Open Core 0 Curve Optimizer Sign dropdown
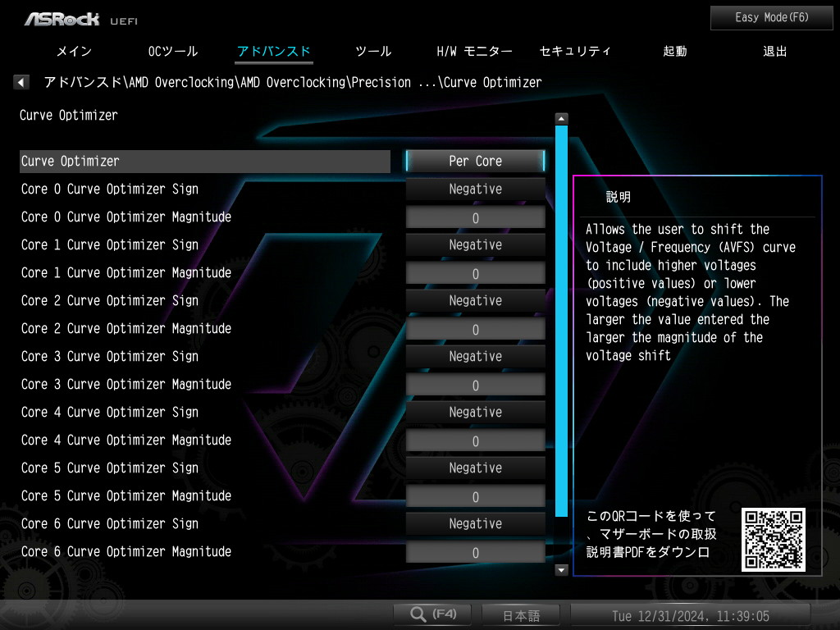 475,189
